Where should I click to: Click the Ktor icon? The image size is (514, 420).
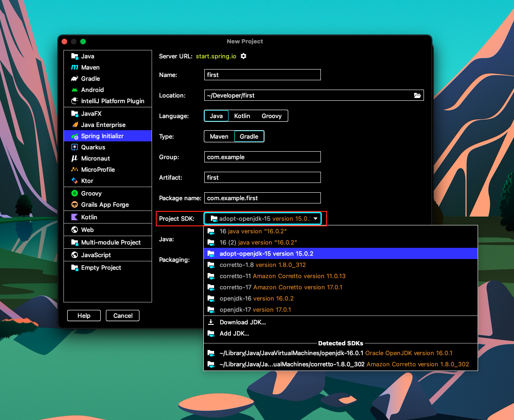tap(75, 181)
